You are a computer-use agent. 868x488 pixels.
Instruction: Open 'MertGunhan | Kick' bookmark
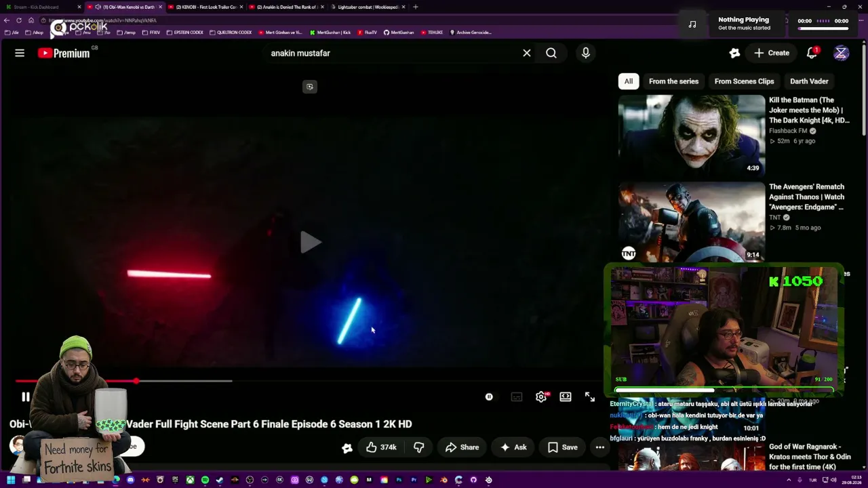click(x=330, y=33)
